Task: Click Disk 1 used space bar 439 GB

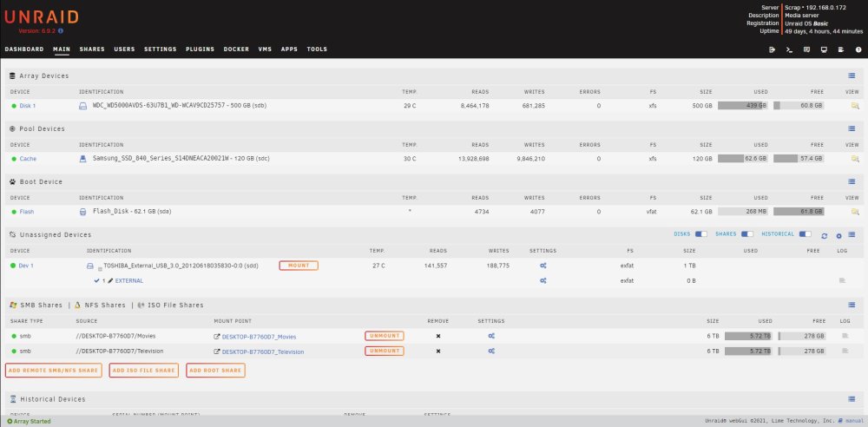Action: click(743, 106)
